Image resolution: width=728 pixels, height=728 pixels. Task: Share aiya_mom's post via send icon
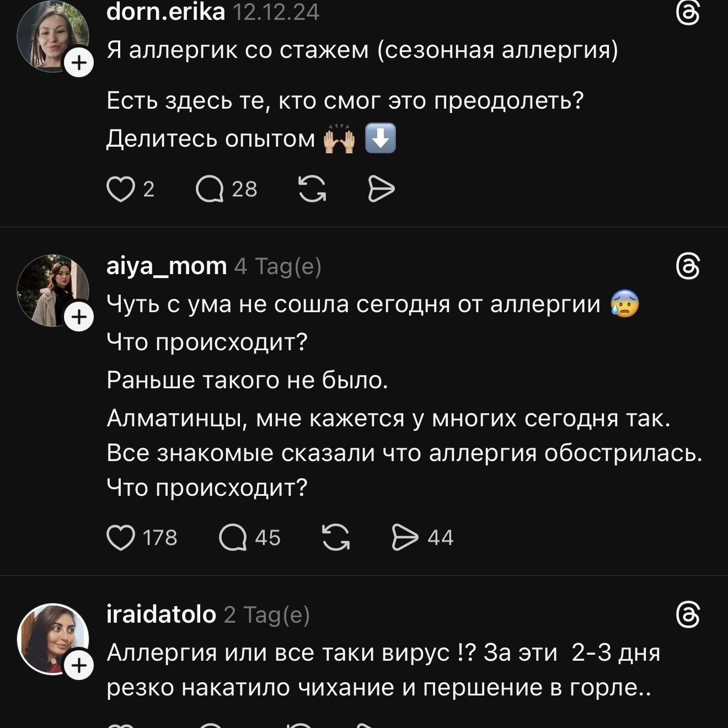pos(405,538)
